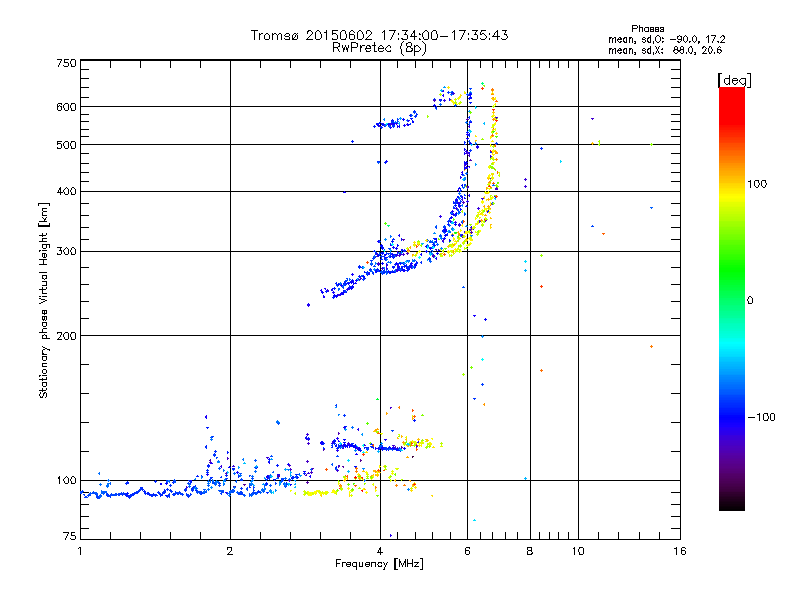This screenshot has height=600, width=800.
Task: Click the colorbar tick label '100'
Action: click(757, 184)
